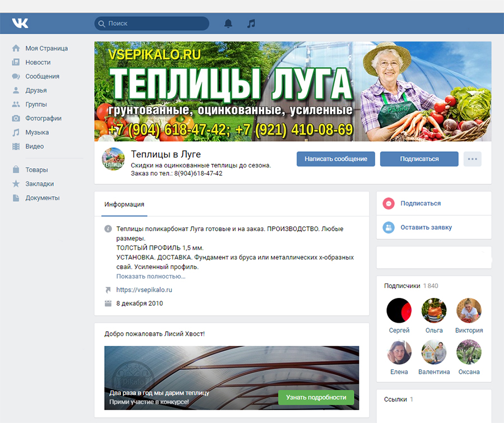The height and width of the screenshot is (423, 504).
Task: Go to Новости in the sidebar
Action: (x=38, y=62)
